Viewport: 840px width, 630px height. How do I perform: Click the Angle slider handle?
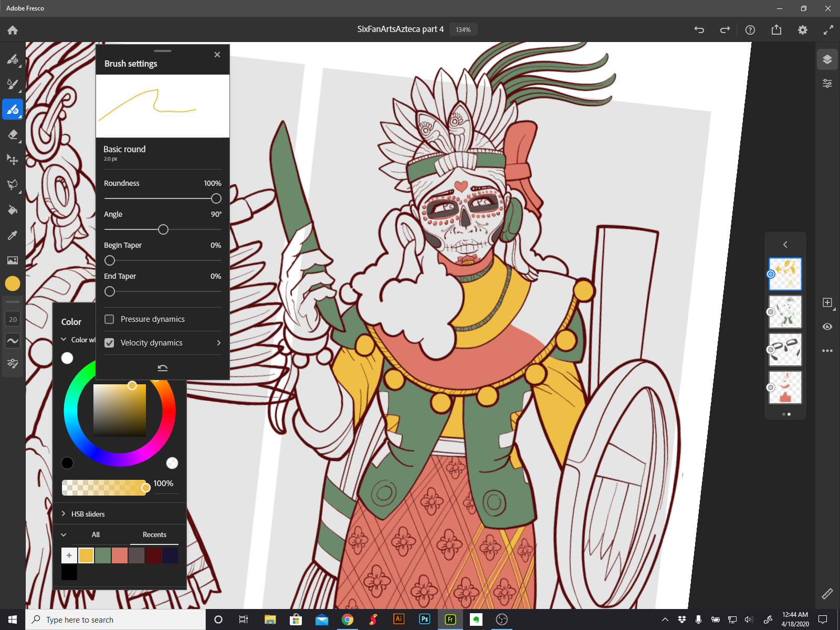[x=163, y=229]
